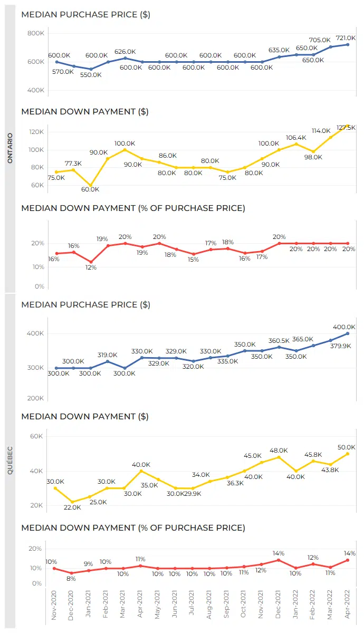Click the 127.5K Ontario down payment point

coord(348,126)
